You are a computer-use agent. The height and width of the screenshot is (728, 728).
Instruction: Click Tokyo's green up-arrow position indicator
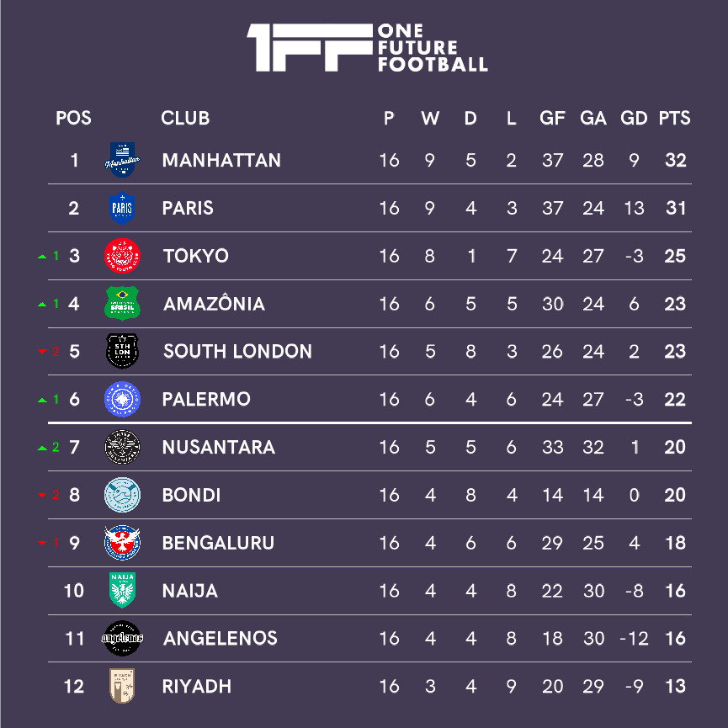point(42,257)
